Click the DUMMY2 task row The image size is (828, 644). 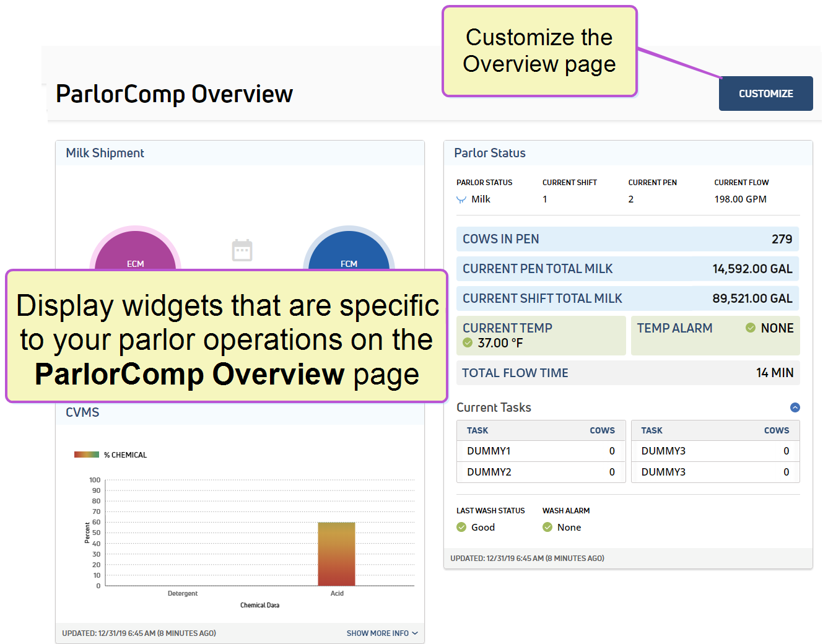(541, 472)
